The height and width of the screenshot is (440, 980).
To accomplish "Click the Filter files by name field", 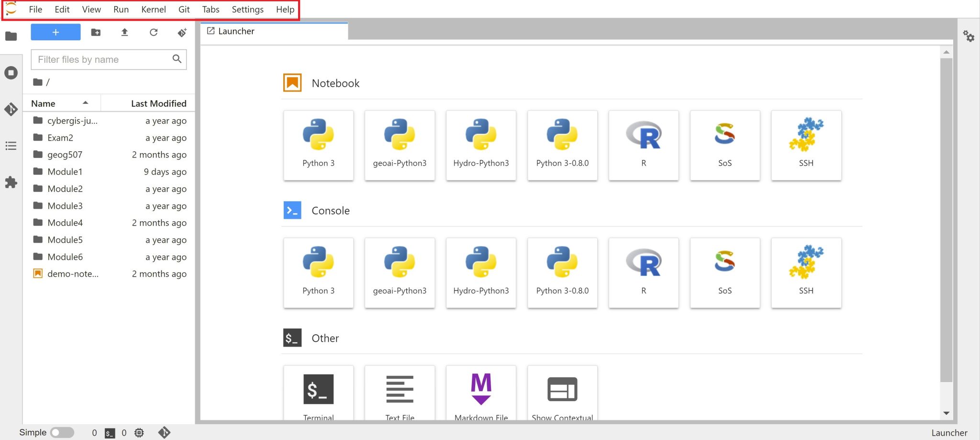I will (103, 59).
